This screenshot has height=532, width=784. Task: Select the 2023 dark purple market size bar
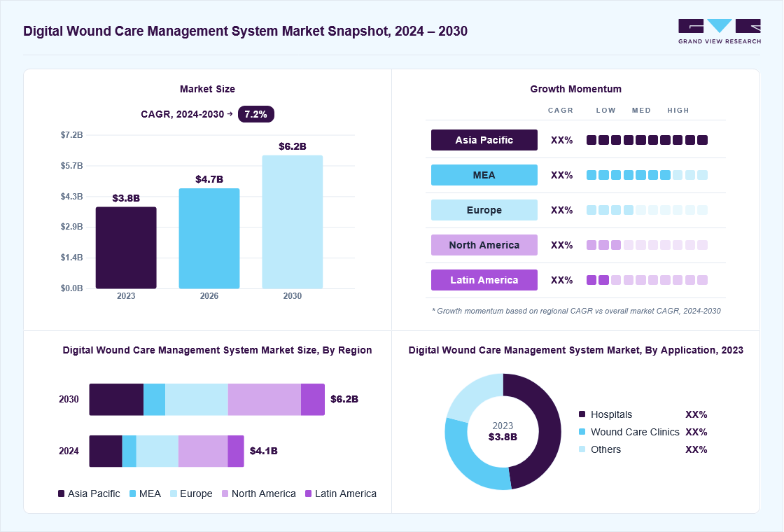(126, 248)
